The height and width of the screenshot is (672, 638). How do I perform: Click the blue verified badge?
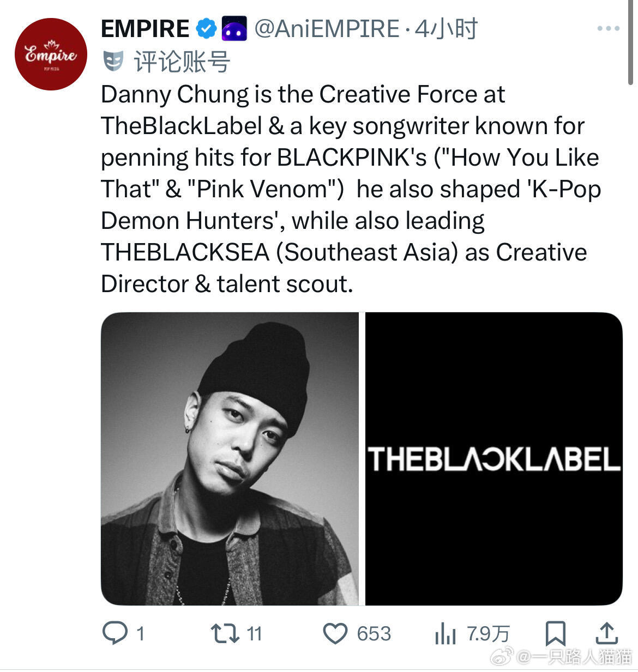coord(206,29)
